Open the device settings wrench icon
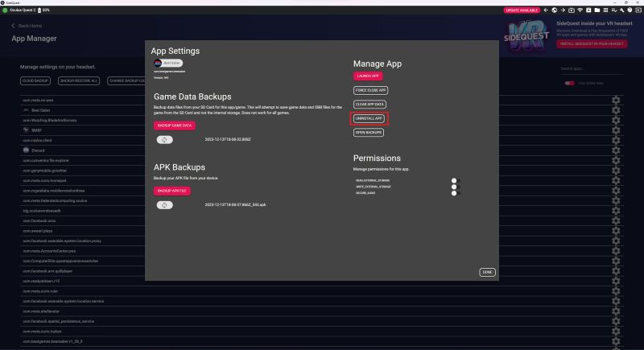 pyautogui.click(x=621, y=10)
